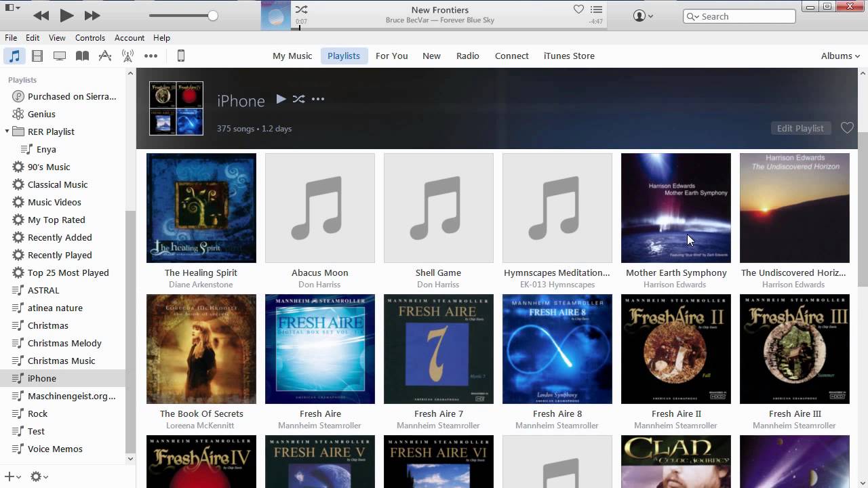This screenshot has width=868, height=488.
Task: Select the My Top Rated playlist
Action: pos(62,220)
